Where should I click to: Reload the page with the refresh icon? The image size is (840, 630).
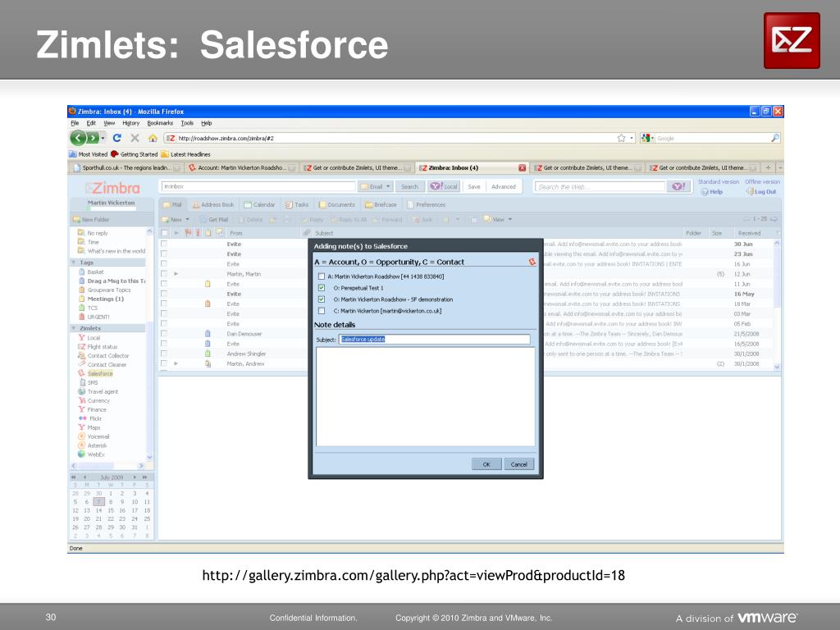coord(116,138)
